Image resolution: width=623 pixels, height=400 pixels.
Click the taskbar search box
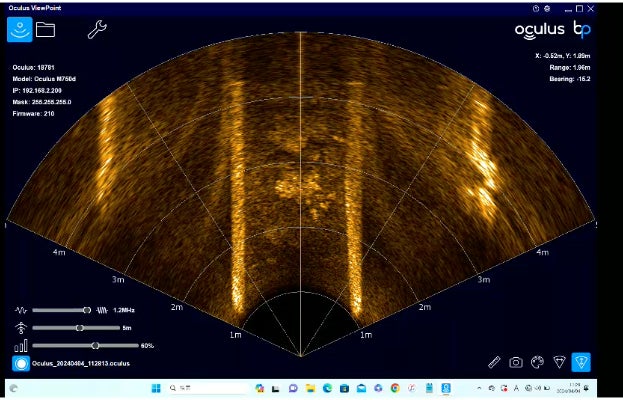tap(209, 388)
